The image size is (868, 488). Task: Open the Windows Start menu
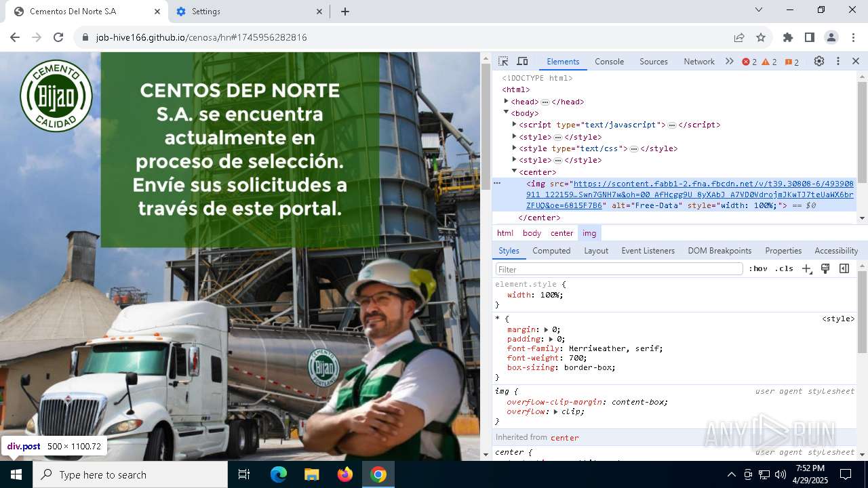pos(16,474)
